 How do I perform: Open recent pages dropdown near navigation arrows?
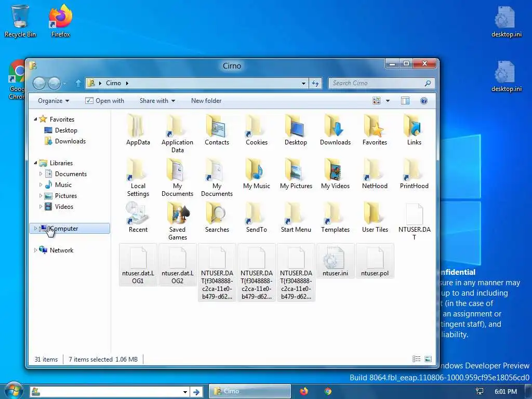click(65, 83)
